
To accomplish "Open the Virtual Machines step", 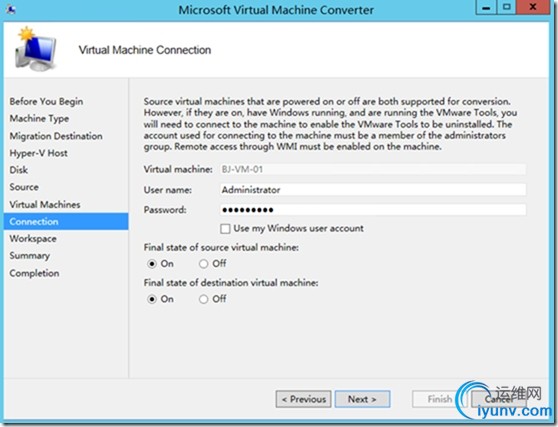I will pos(45,204).
